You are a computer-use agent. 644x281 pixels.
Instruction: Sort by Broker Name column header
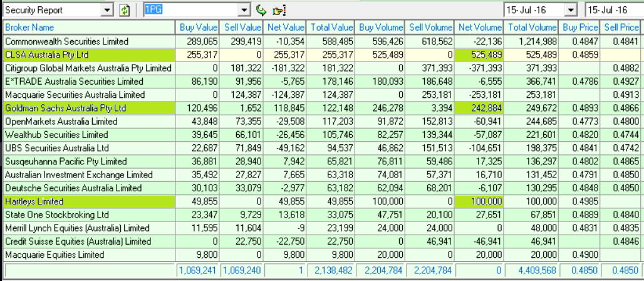click(89, 28)
